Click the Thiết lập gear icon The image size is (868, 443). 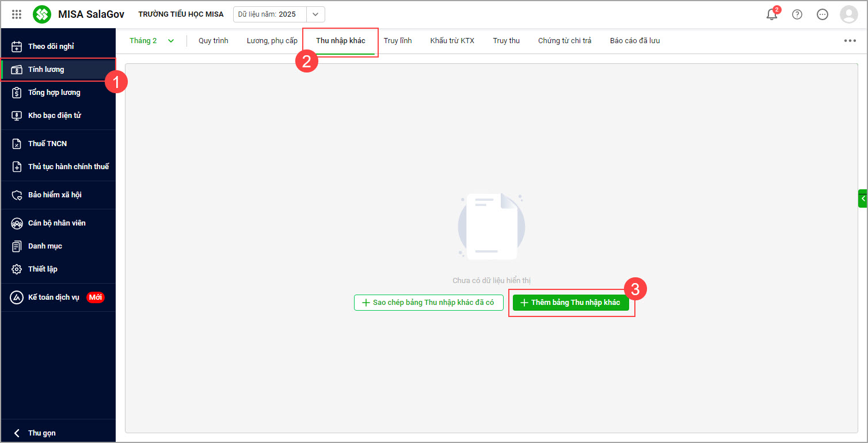point(17,269)
